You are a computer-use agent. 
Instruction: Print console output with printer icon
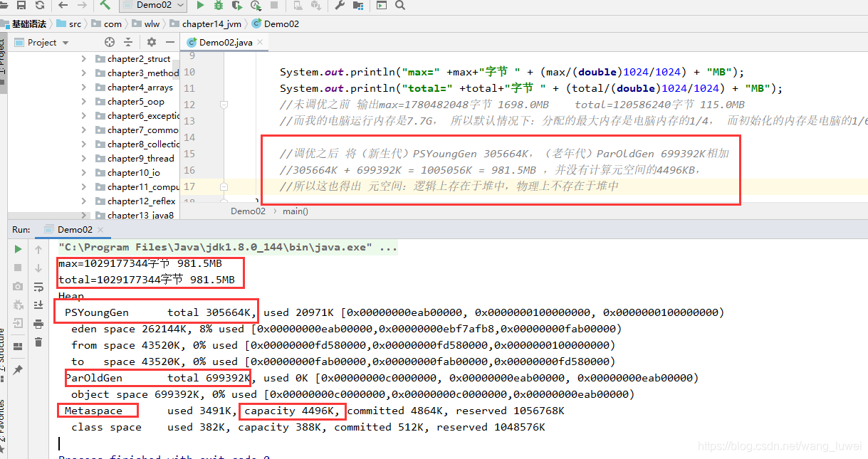[38, 323]
